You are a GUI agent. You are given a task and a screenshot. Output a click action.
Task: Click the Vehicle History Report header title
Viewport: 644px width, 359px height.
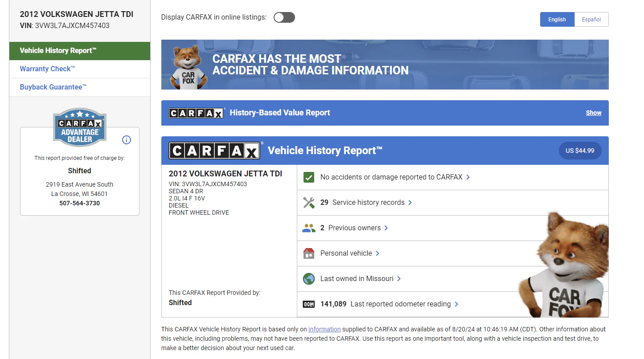point(325,151)
